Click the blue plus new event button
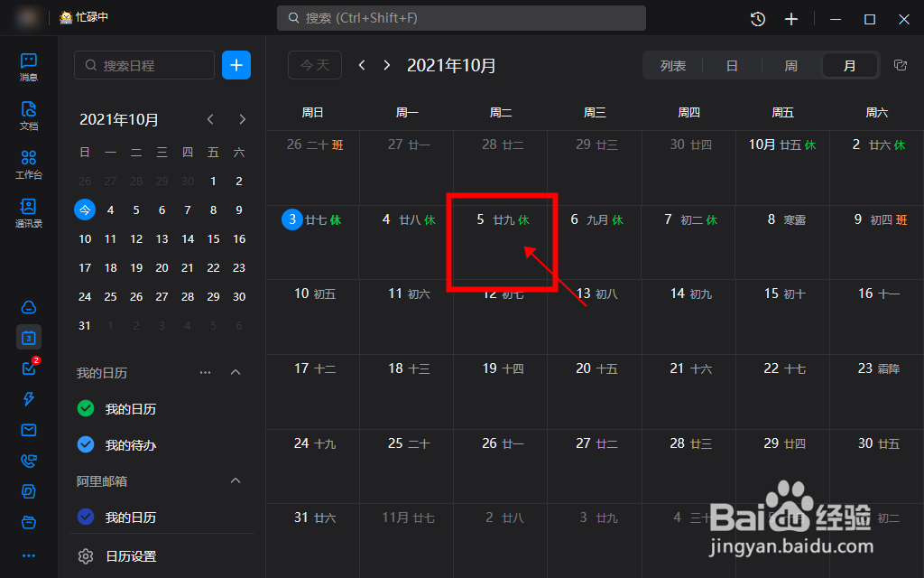The height and width of the screenshot is (578, 924). [x=236, y=65]
